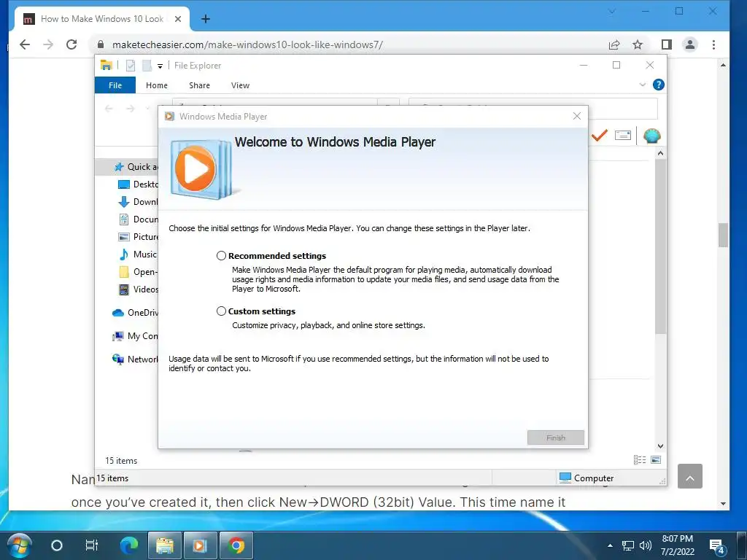Launch Microsoft Edge from the taskbar

pyautogui.click(x=128, y=545)
